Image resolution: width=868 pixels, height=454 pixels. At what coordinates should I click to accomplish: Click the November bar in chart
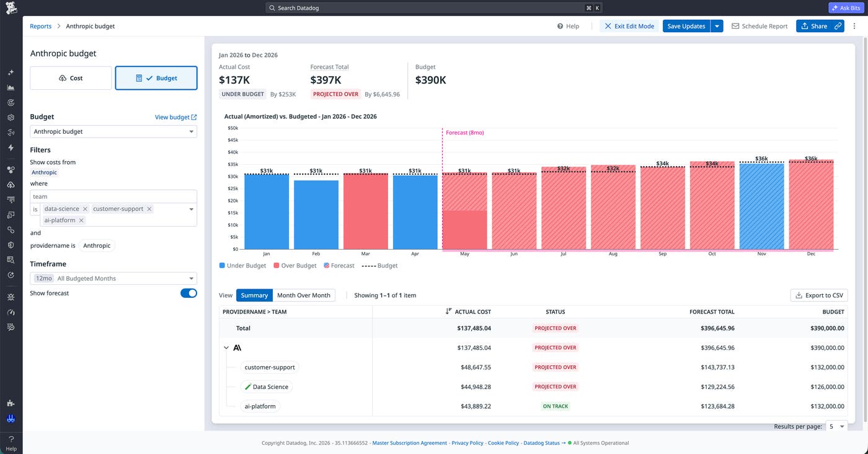pyautogui.click(x=762, y=206)
